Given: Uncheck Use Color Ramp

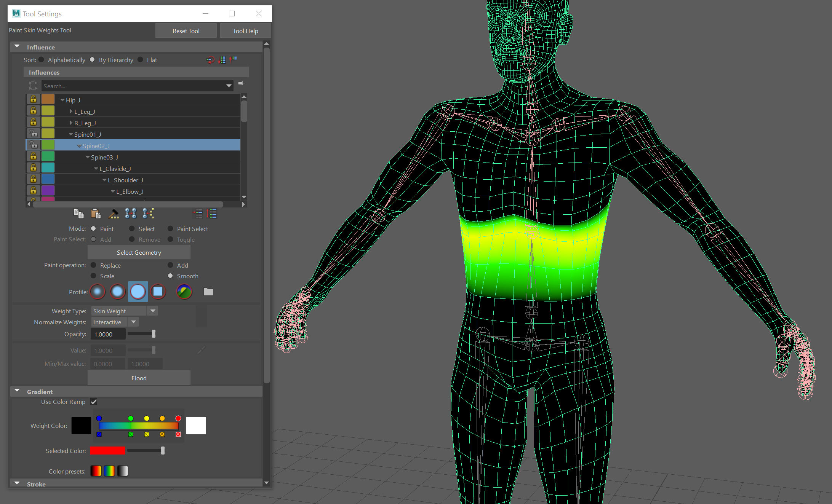Looking at the screenshot, I should (x=94, y=402).
